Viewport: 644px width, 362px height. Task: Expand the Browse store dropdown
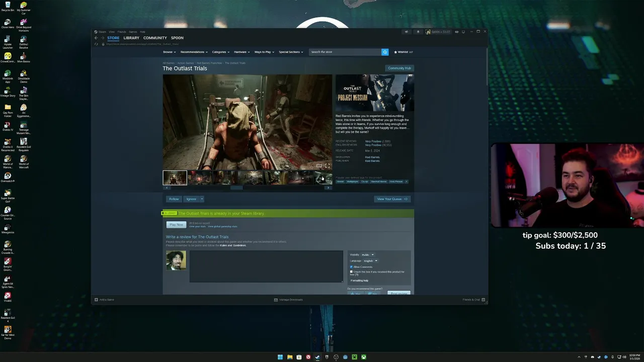[x=169, y=52]
